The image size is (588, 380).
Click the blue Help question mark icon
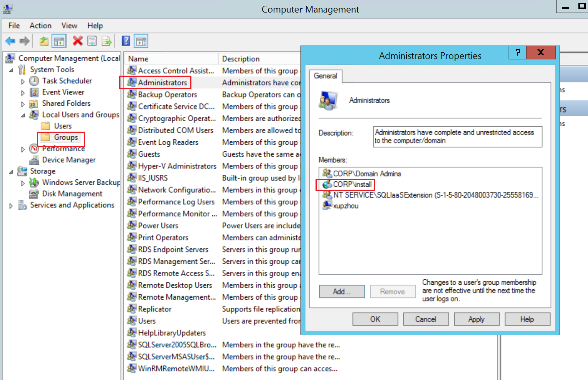pos(126,41)
